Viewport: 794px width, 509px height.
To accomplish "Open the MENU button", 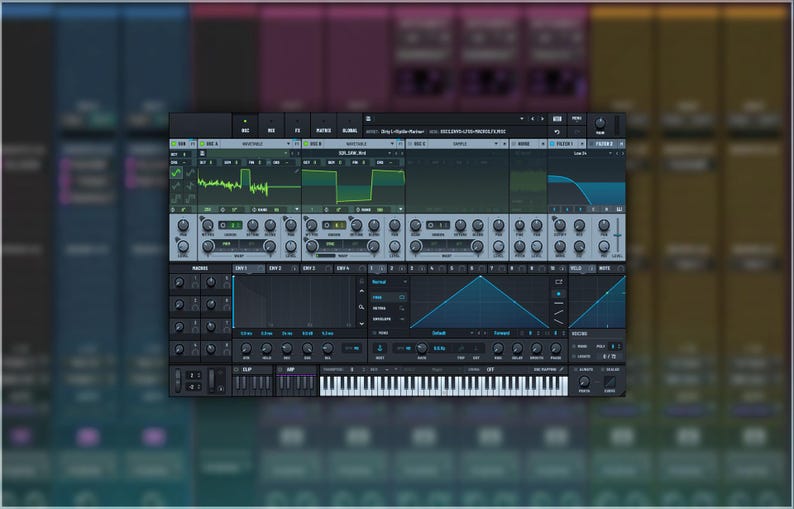I will pos(577,119).
